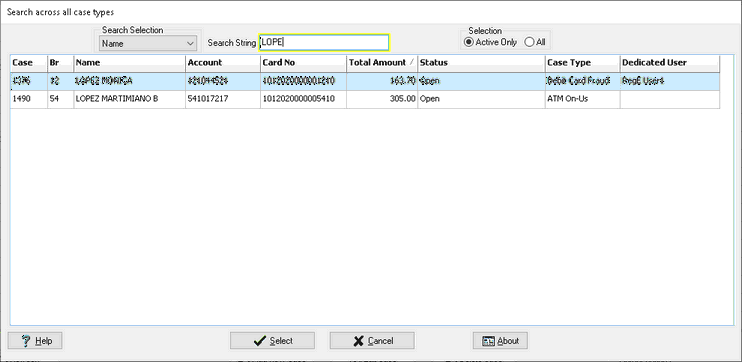Sort by the Total Amount column header

click(x=382, y=63)
